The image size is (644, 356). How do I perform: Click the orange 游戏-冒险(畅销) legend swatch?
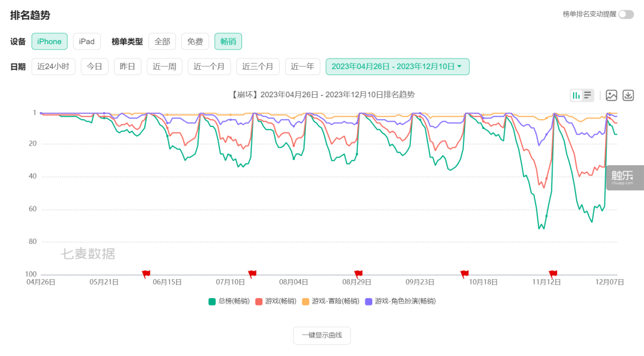pyautogui.click(x=305, y=301)
